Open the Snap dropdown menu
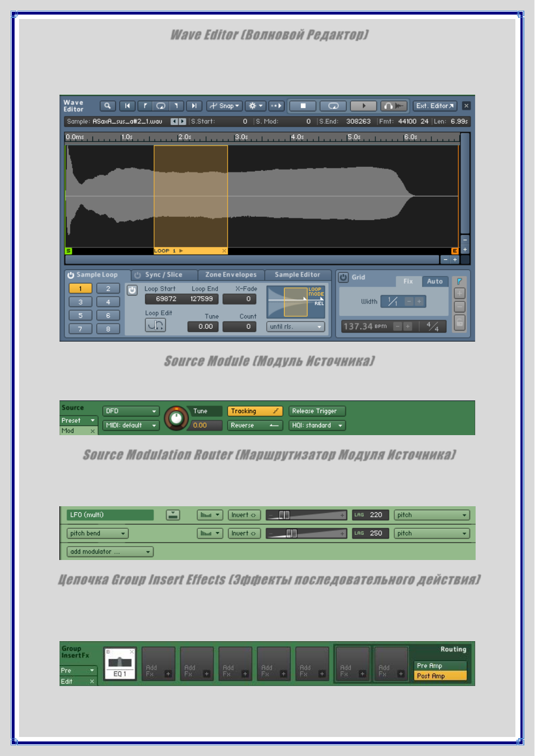 224,106
